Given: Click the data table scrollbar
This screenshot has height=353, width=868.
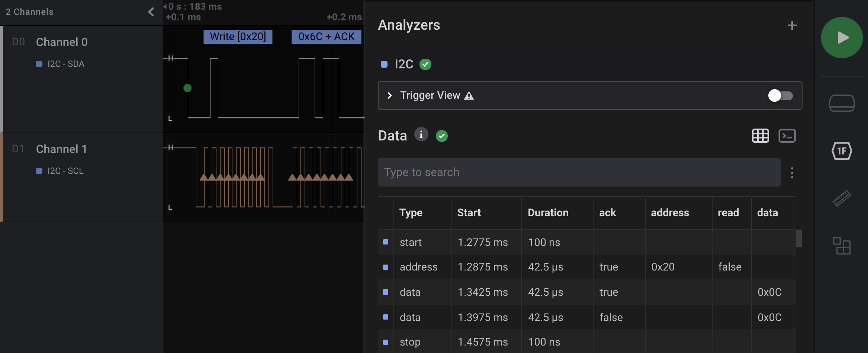Looking at the screenshot, I should (x=798, y=238).
